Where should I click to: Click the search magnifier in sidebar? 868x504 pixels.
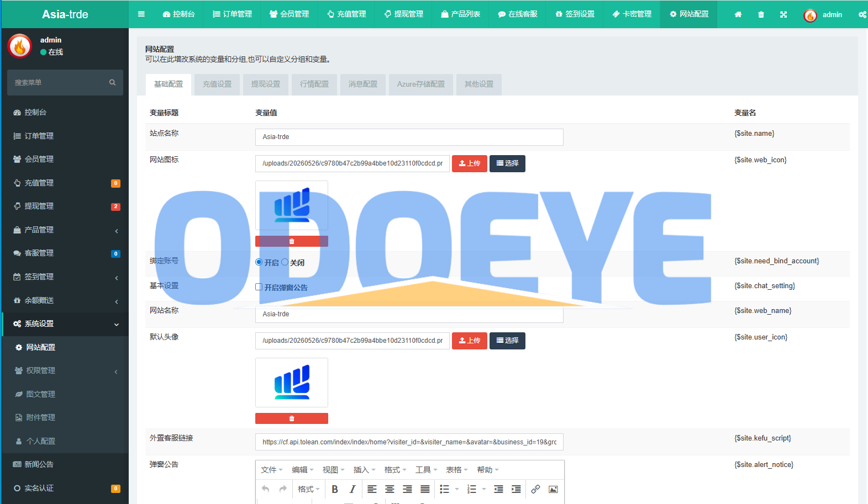[112, 82]
